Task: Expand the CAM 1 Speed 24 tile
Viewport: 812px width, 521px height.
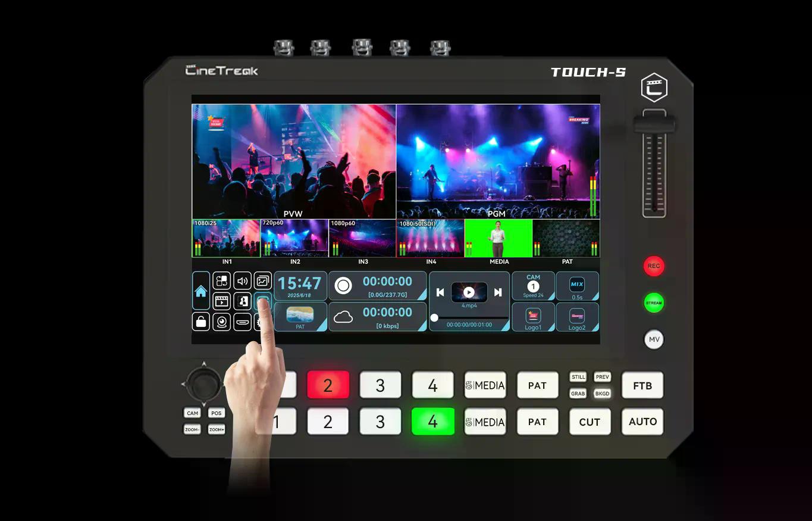Action: [x=533, y=286]
